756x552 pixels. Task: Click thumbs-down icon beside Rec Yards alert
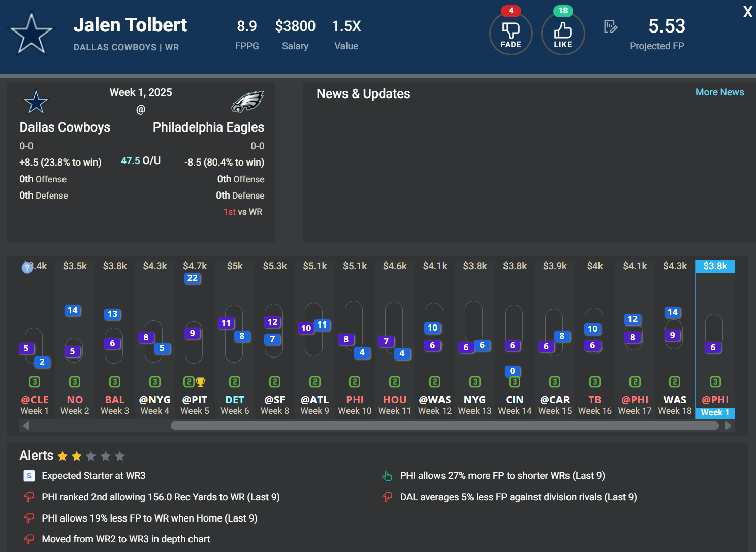point(29,497)
